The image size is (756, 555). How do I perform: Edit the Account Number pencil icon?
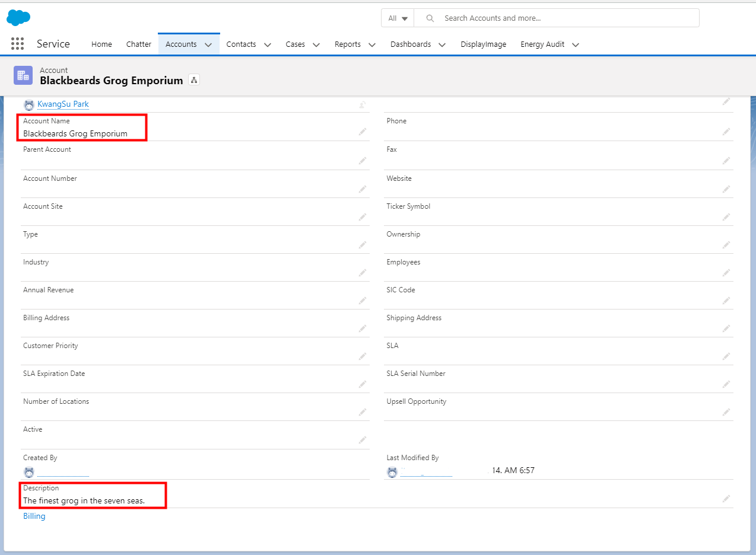[x=362, y=189]
